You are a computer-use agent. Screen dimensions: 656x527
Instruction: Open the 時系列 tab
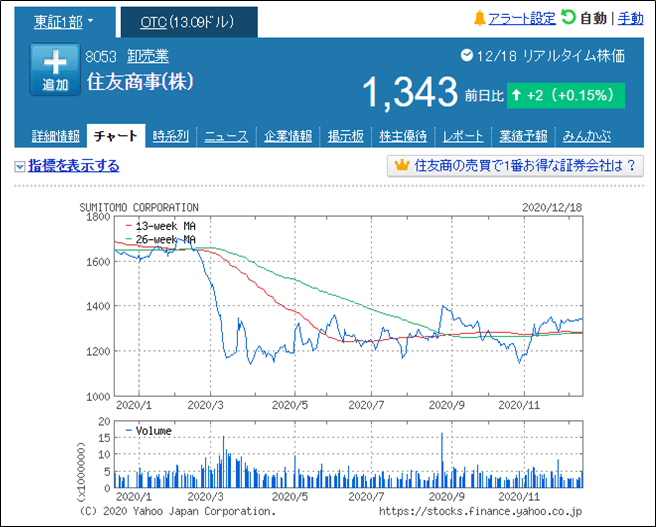(171, 136)
